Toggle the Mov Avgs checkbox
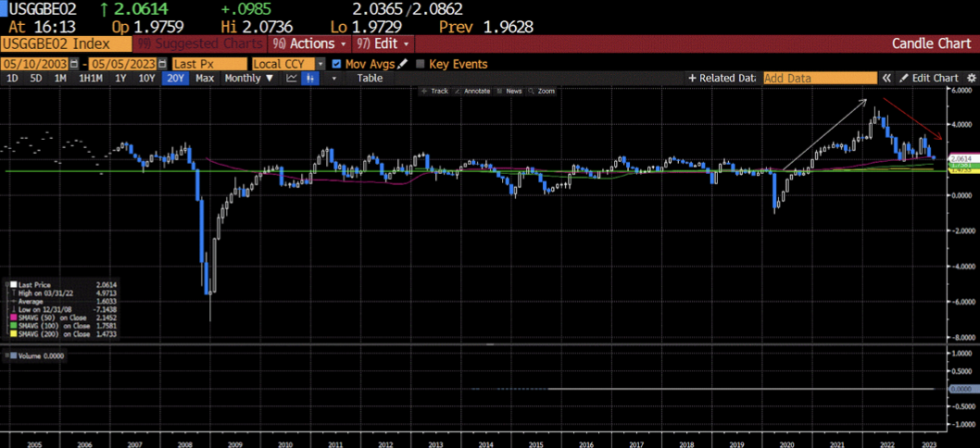 [337, 64]
